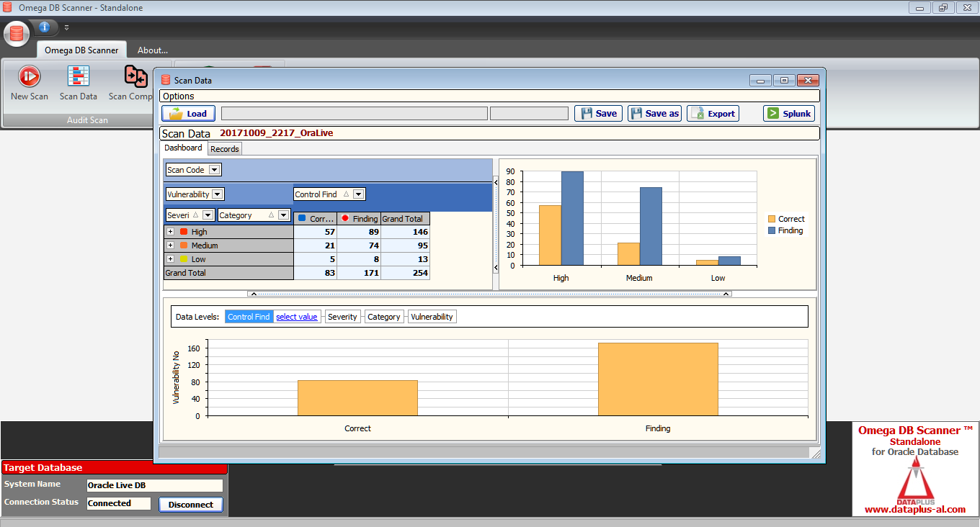Click the Disconnect button
The width and height of the screenshot is (980, 527).
(191, 505)
